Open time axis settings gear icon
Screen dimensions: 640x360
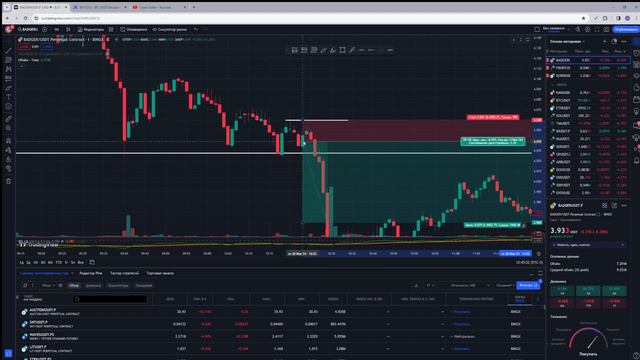[x=538, y=254]
